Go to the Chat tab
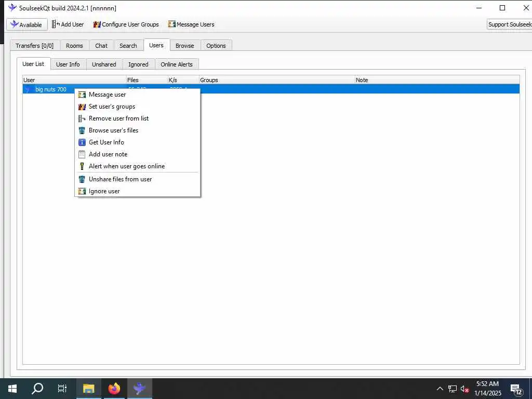 click(x=101, y=46)
